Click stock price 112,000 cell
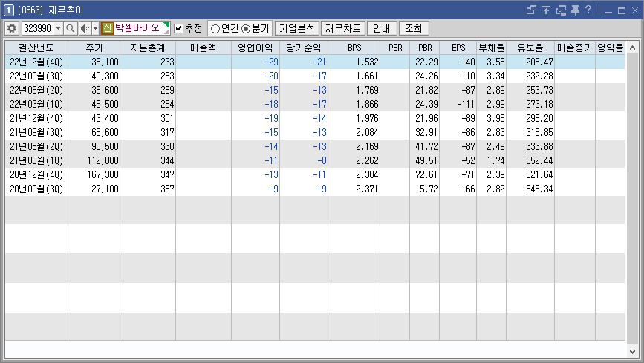Screen dimensions: 644x363 pos(94,160)
